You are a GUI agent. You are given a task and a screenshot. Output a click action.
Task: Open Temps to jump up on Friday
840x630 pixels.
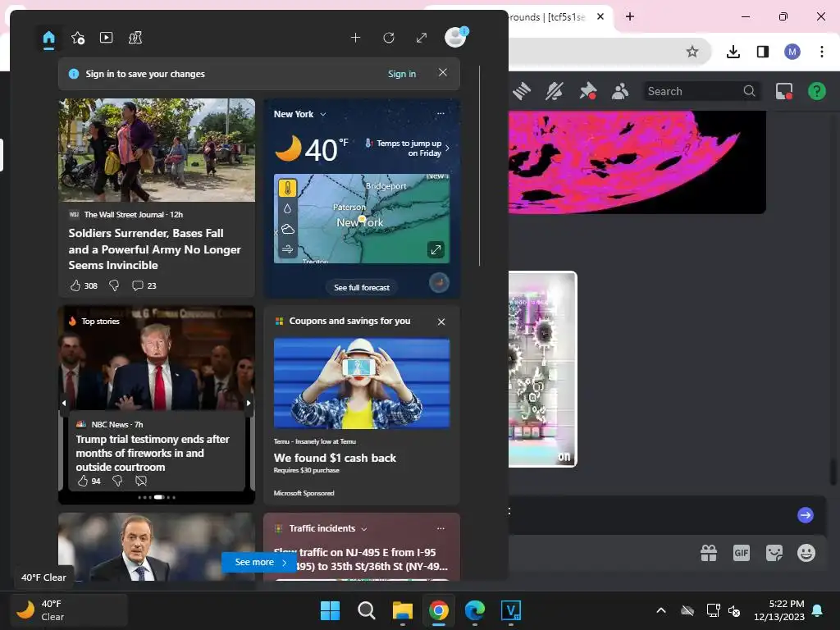coord(407,148)
